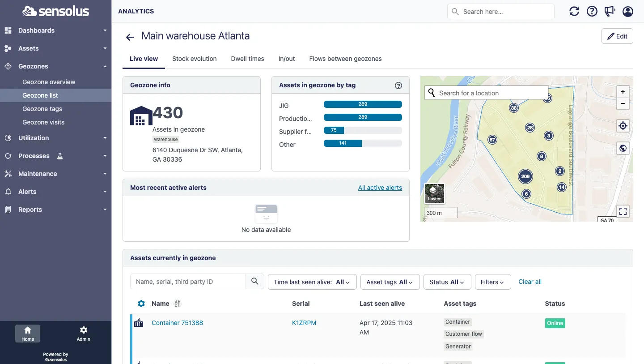Open the All active alerts link
The width and height of the screenshot is (644, 364).
[x=380, y=188]
